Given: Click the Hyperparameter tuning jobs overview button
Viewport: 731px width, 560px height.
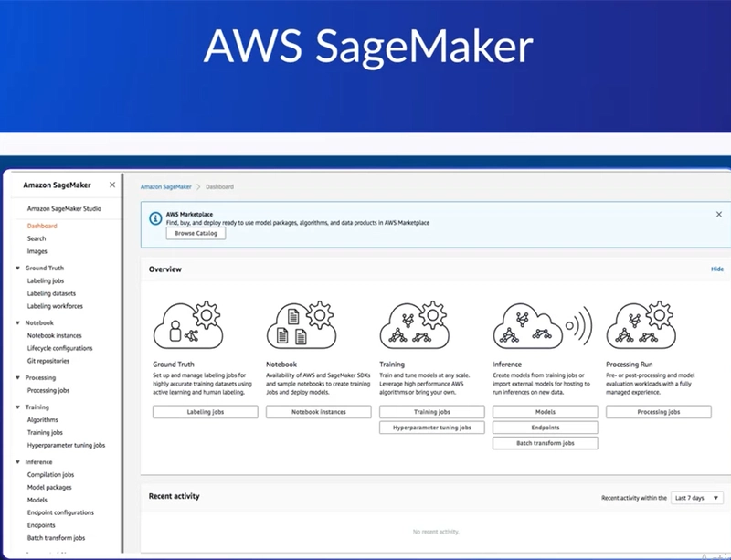Looking at the screenshot, I should click(432, 428).
